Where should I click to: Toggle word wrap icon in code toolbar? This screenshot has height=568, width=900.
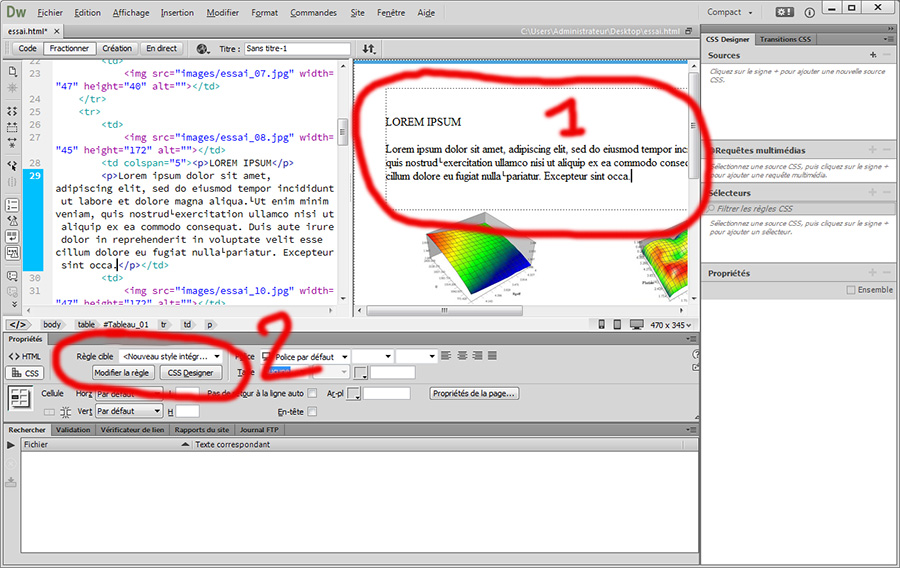pos(12,236)
